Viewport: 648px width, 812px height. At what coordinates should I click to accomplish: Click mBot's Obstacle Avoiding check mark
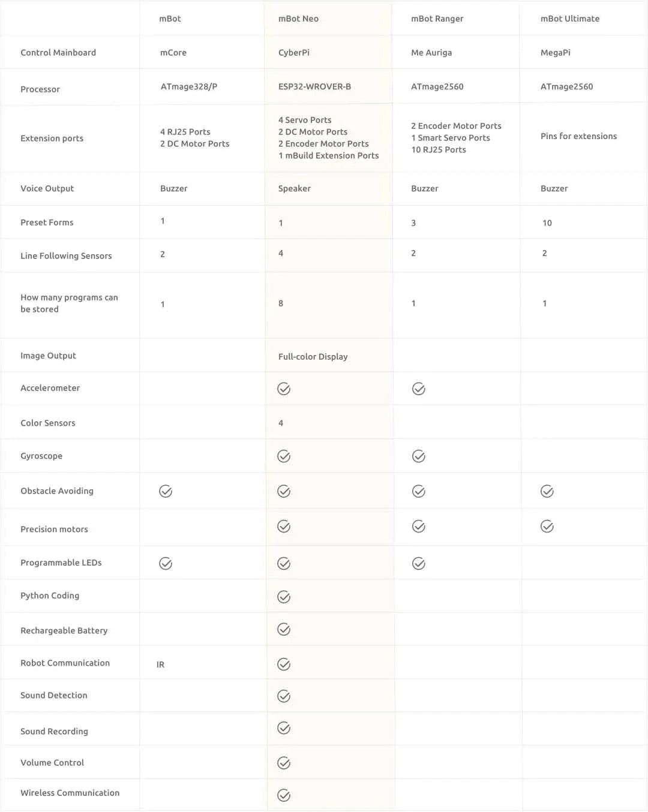pos(166,492)
